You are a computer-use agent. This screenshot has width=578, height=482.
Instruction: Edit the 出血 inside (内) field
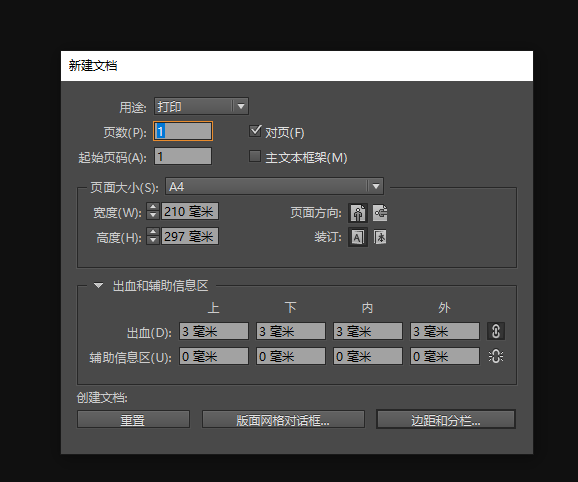click(x=368, y=331)
